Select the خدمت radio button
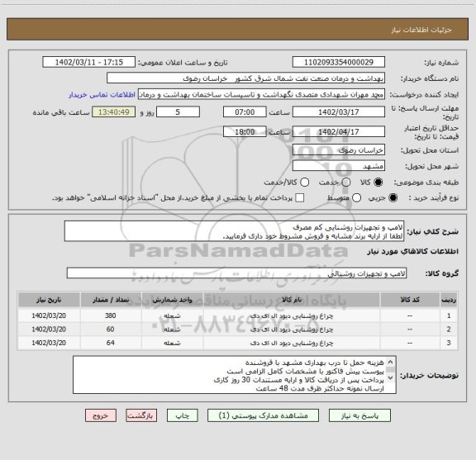This screenshot has height=460, width=476. coord(346,183)
